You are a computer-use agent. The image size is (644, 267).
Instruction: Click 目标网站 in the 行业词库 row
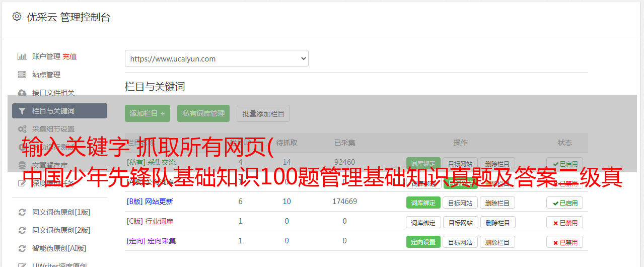coord(460,222)
